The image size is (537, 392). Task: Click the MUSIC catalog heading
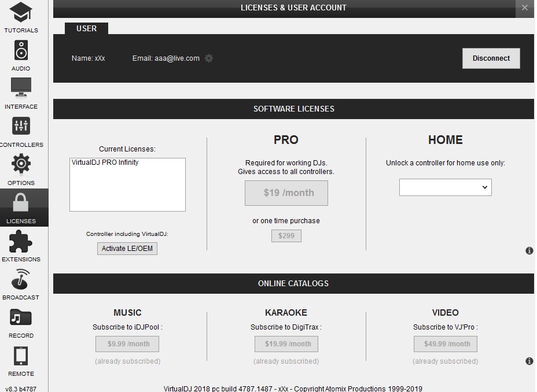(x=127, y=312)
